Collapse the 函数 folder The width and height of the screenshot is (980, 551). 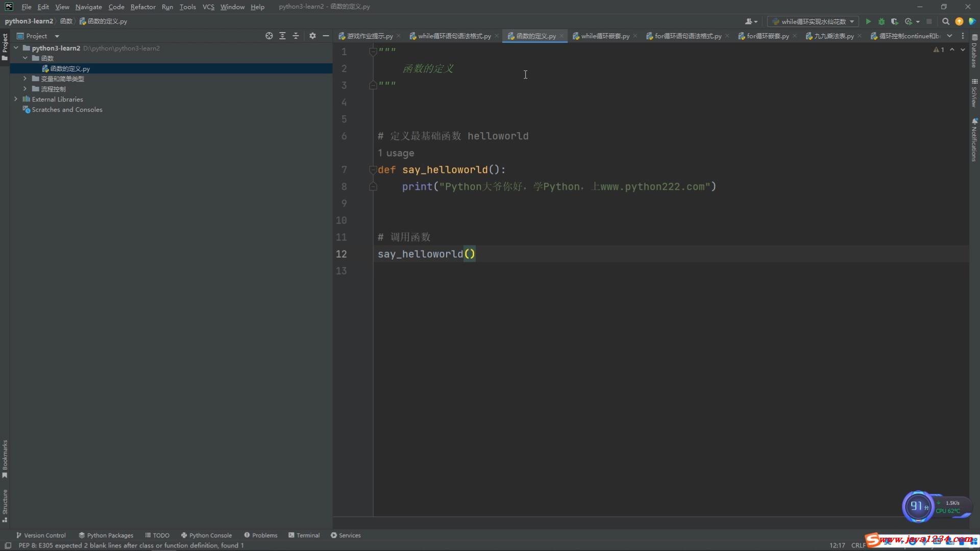click(25, 58)
